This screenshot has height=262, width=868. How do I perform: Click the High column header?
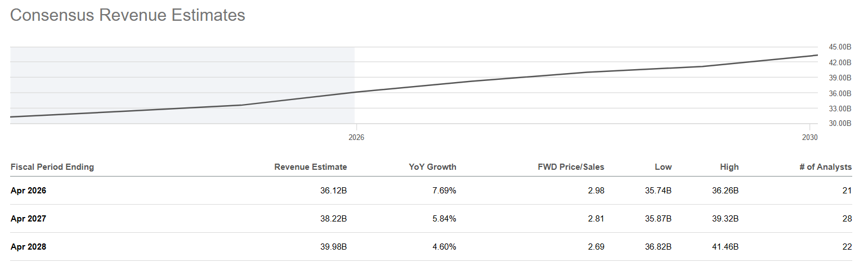click(x=729, y=167)
